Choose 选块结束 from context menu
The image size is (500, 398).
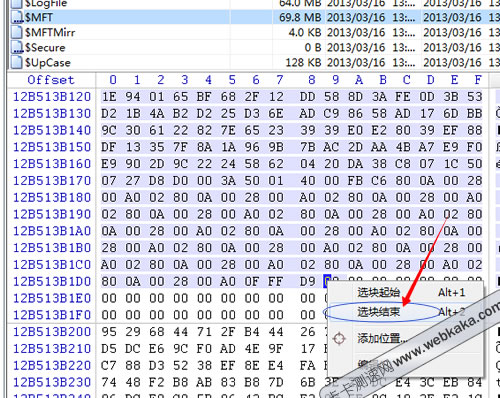[378, 312]
